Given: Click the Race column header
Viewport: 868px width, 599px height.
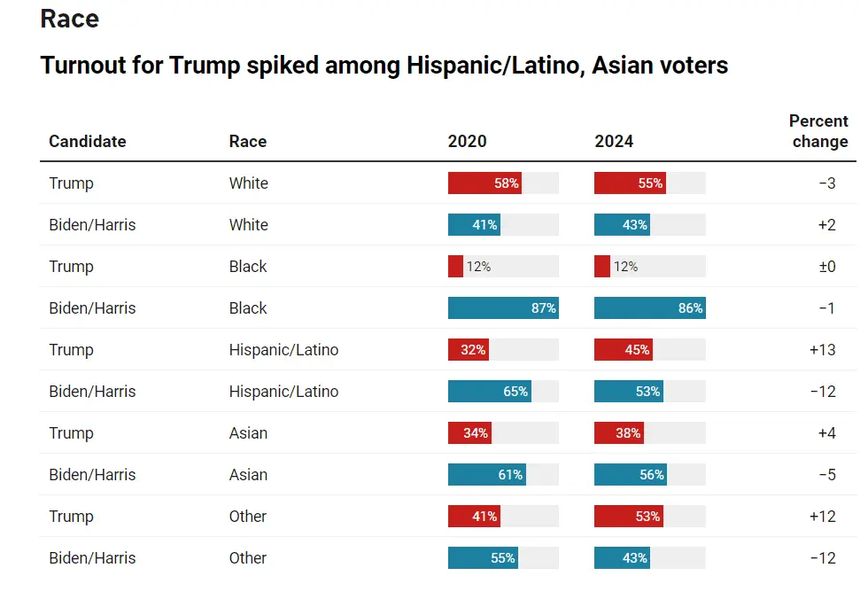Looking at the screenshot, I should [x=247, y=141].
